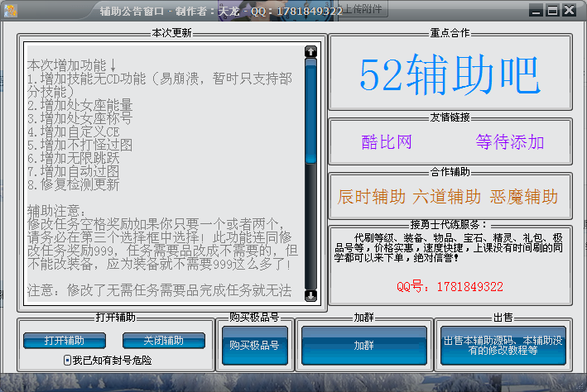
Task: Close the 辅助公告窗口 window
Action: pyautogui.click(x=569, y=11)
